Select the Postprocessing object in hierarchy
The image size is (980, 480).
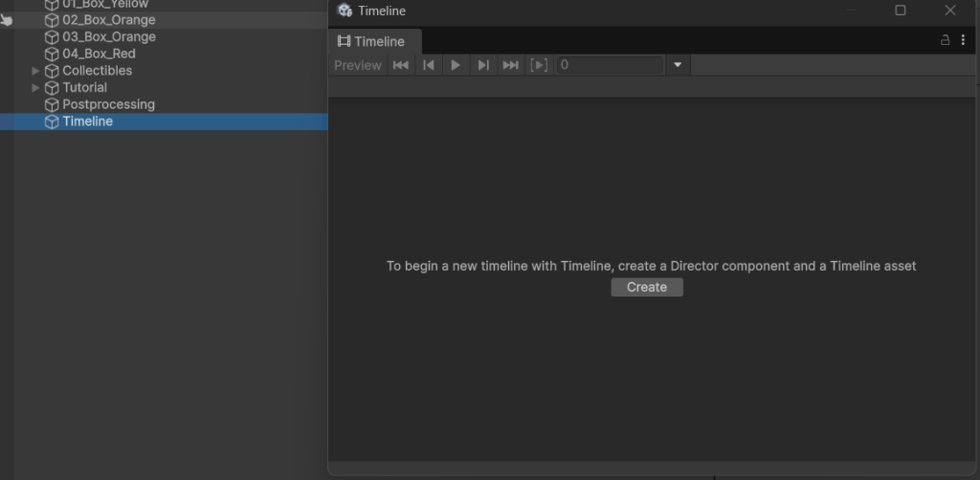point(108,104)
